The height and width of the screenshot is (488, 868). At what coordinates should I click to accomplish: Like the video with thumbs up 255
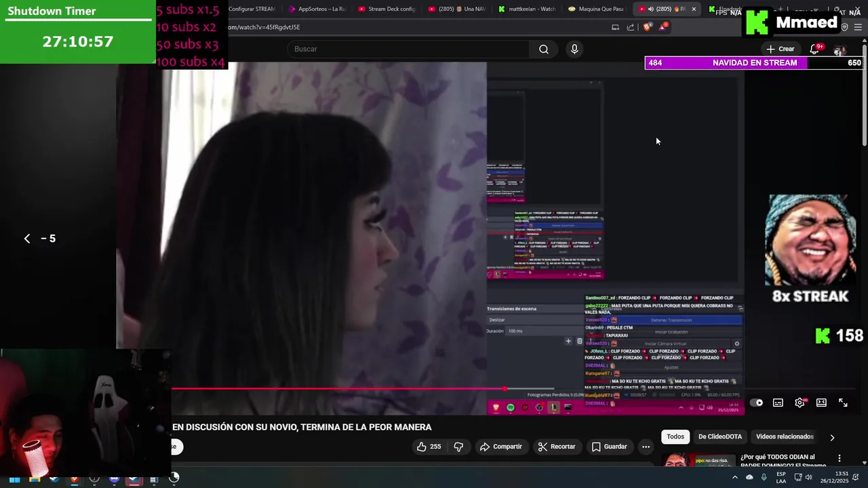[x=429, y=447]
